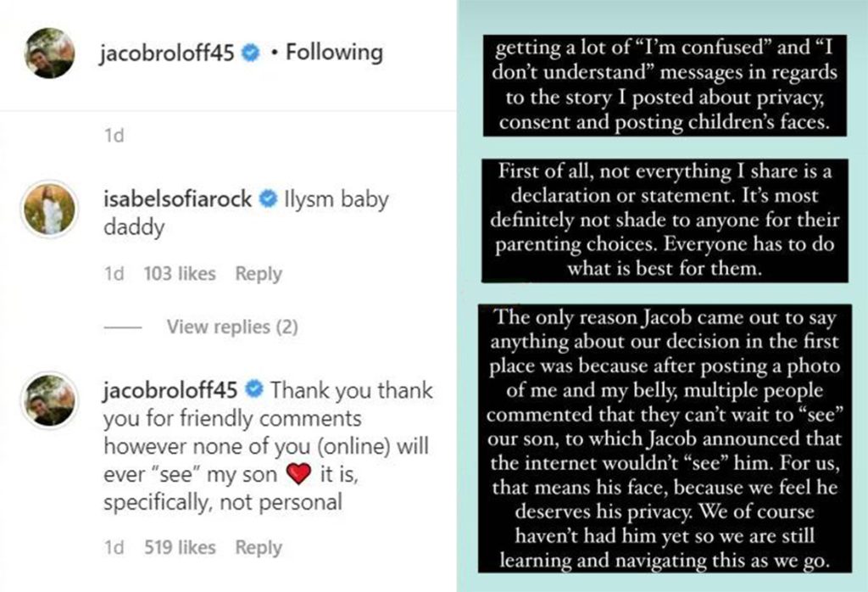The image size is (868, 592).
Task: Open the header jacobroloff45 username link
Action: click(x=168, y=53)
